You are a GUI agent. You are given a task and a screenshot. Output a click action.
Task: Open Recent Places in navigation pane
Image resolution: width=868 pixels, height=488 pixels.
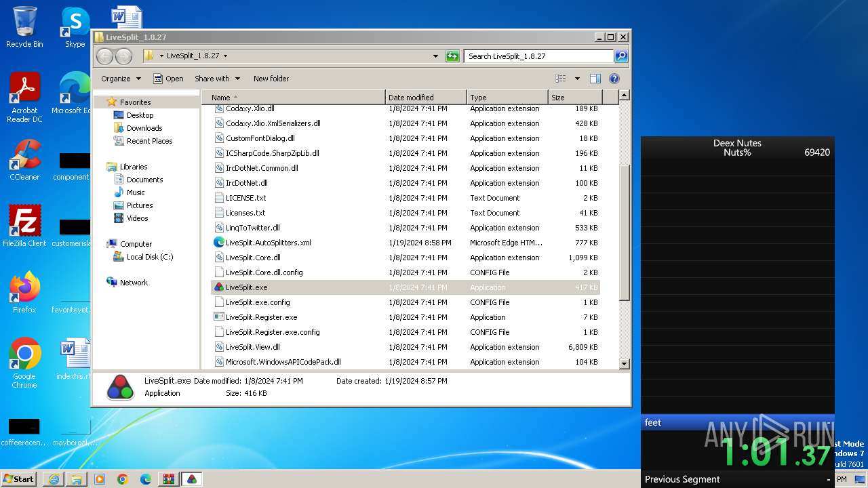point(149,141)
